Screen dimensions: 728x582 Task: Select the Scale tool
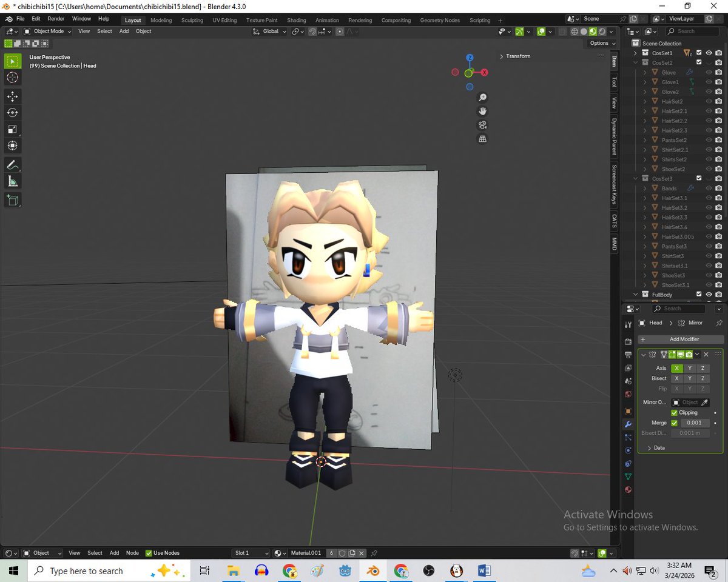pyautogui.click(x=12, y=129)
